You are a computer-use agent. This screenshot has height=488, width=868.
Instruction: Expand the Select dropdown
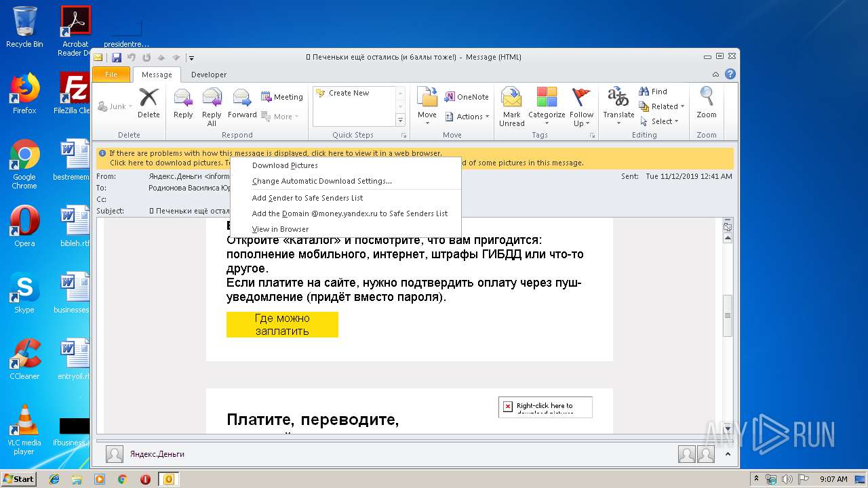pos(660,121)
